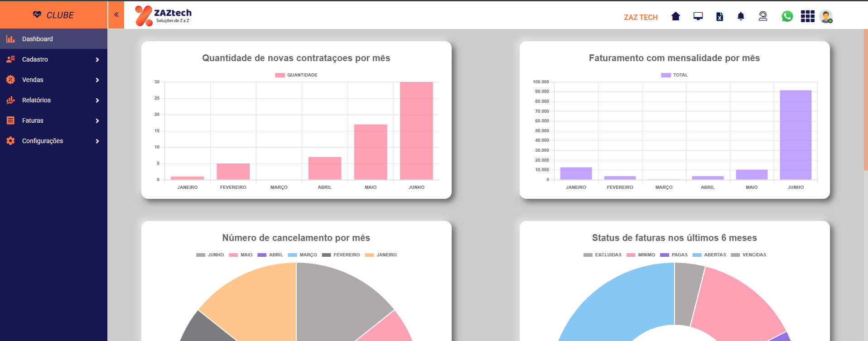Viewport: 868px width, 341px height.
Task: Click MAIO bar in contratações chart
Action: pyautogui.click(x=371, y=152)
